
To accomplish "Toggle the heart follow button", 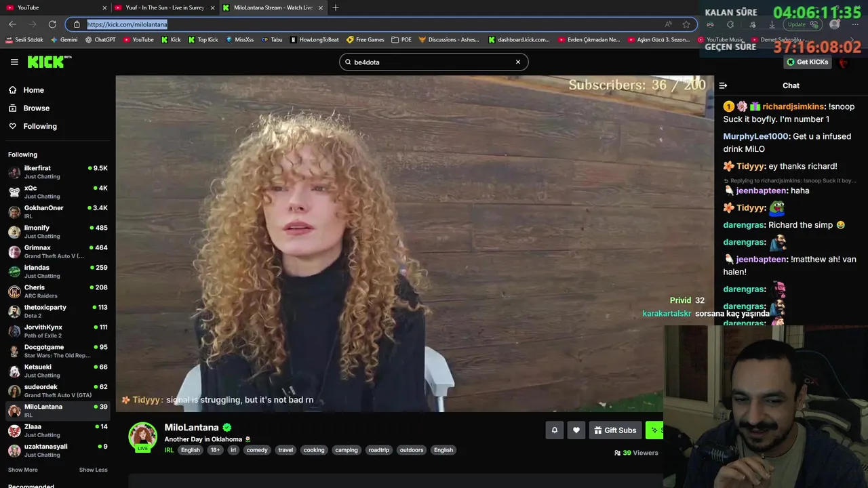I will point(576,430).
